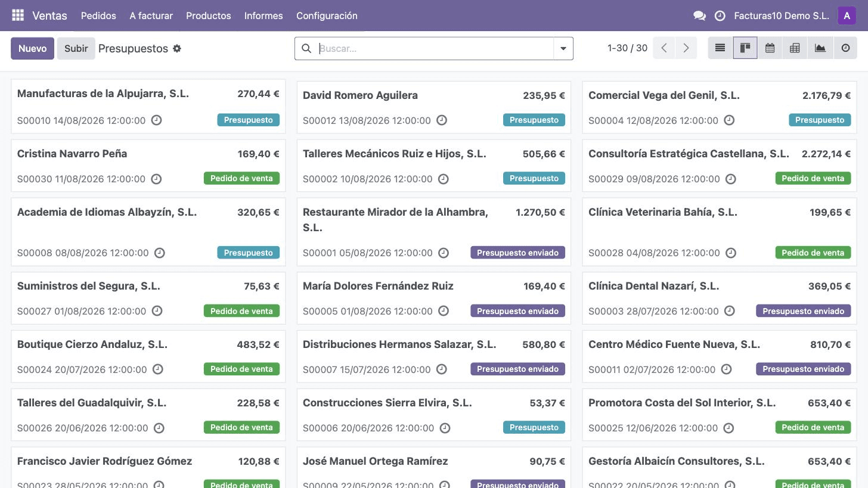868x488 pixels.
Task: Open the Presupuestos gear settings icon
Action: point(177,49)
